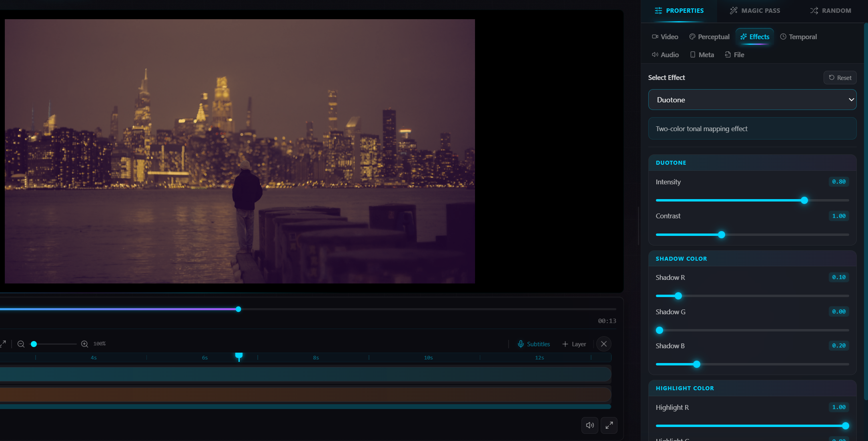Switch to the Audio properties view
The image size is (868, 441).
pos(666,54)
